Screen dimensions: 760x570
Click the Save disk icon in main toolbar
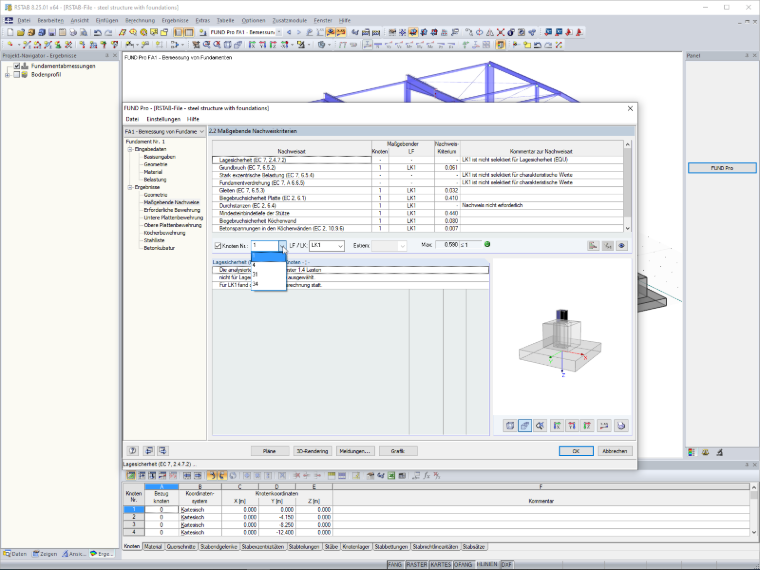coord(52,32)
